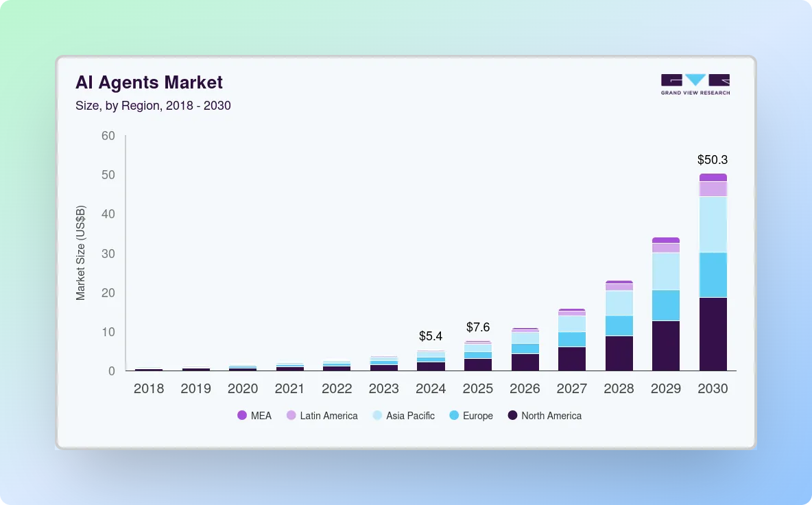Click the 2030 x-axis label
The width and height of the screenshot is (812, 505).
[713, 388]
